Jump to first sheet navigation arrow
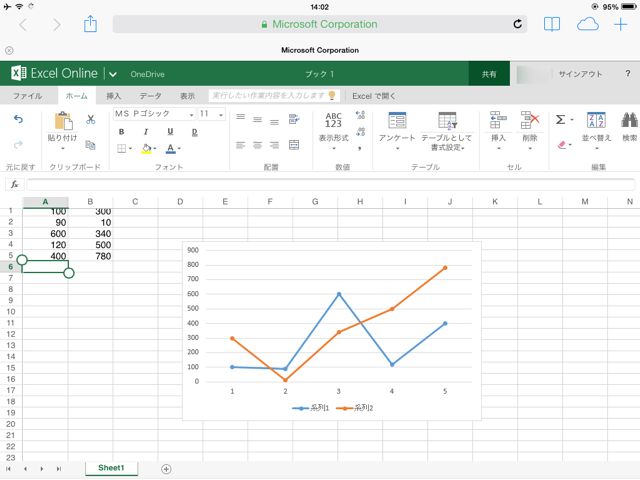The image size is (640, 480). 8,469
